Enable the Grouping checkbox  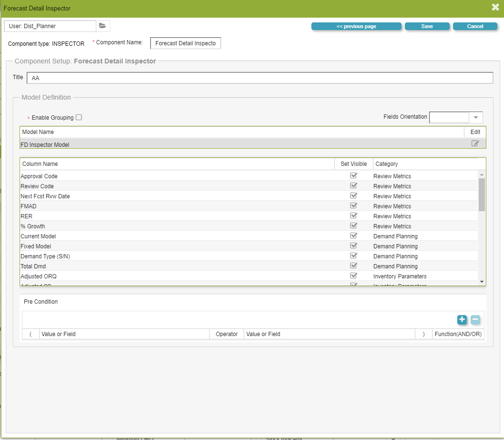tap(79, 117)
